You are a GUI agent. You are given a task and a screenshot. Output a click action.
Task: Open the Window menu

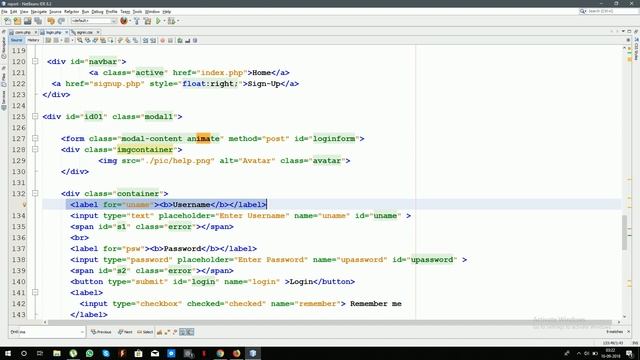(152, 12)
